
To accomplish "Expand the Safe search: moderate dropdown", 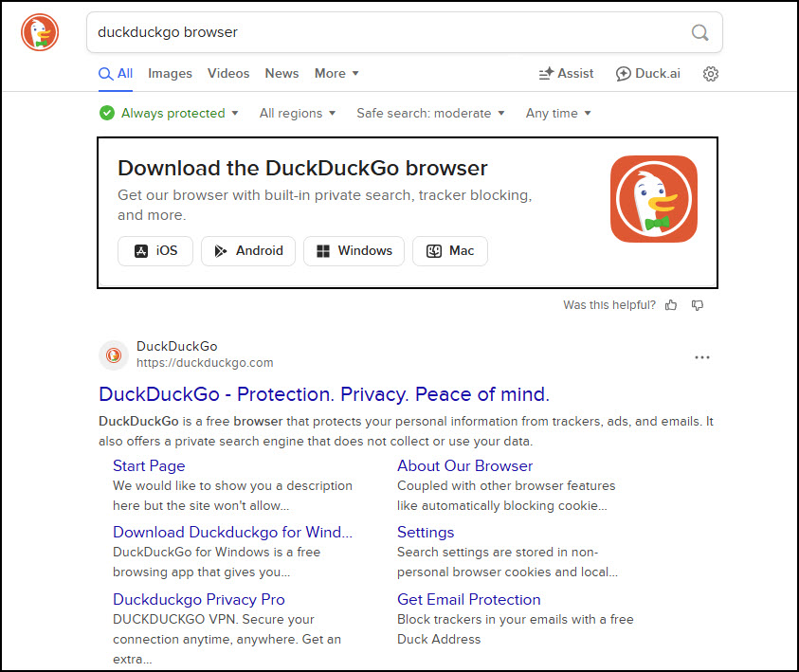I will [x=430, y=114].
